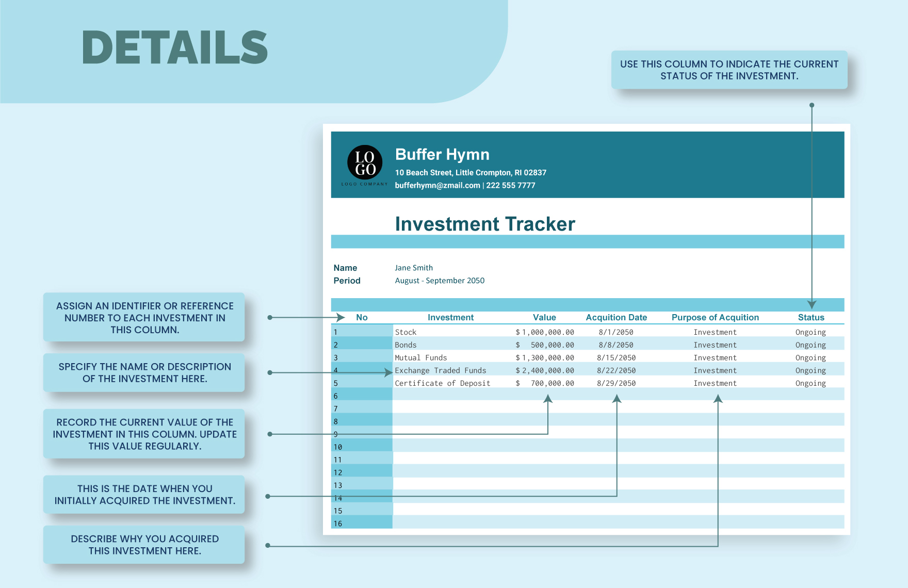This screenshot has width=908, height=588.
Task: Click the describe why you acquired note
Action: pos(144,545)
